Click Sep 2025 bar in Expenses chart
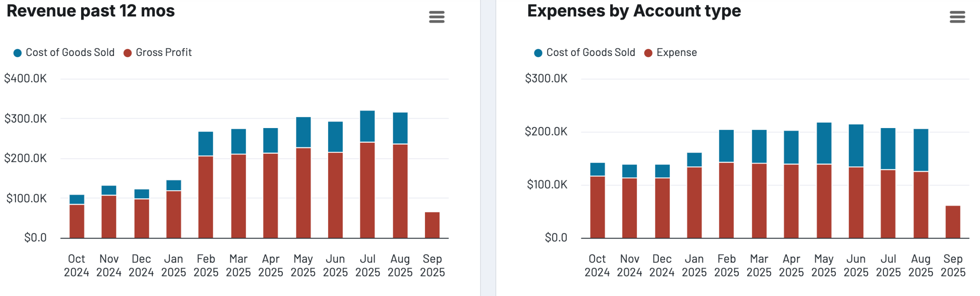 (952, 222)
